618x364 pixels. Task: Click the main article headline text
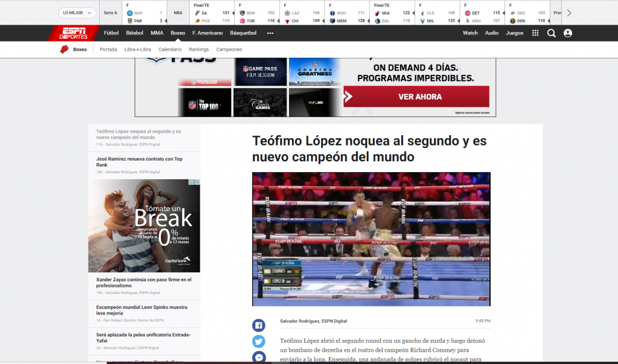[369, 148]
